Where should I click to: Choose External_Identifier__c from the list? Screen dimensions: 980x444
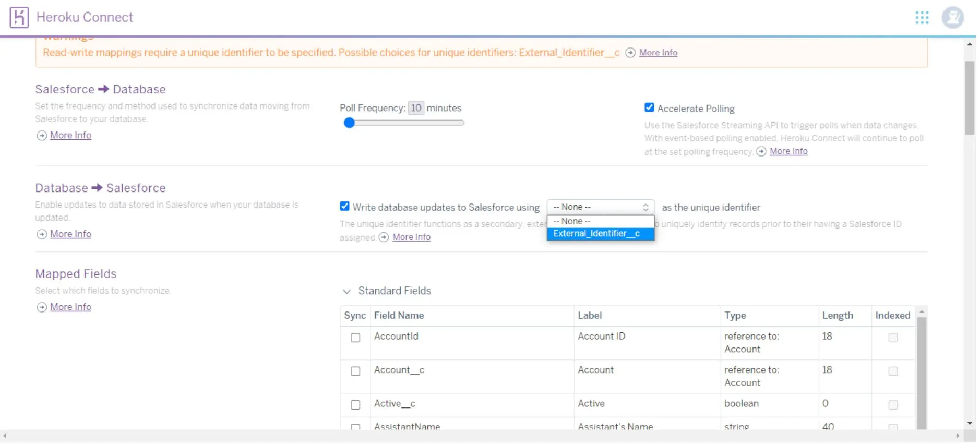click(x=596, y=234)
